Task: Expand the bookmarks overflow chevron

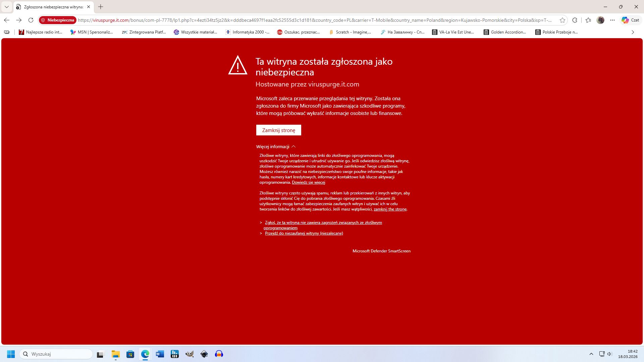Action: point(633,32)
